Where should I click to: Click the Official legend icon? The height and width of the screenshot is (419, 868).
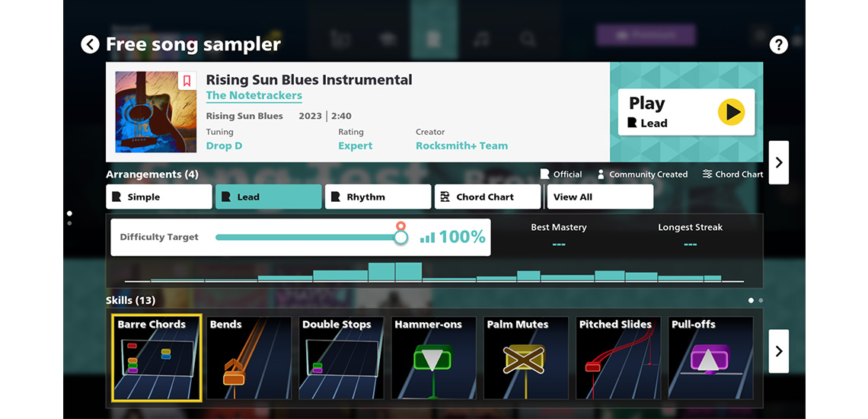coord(544,174)
